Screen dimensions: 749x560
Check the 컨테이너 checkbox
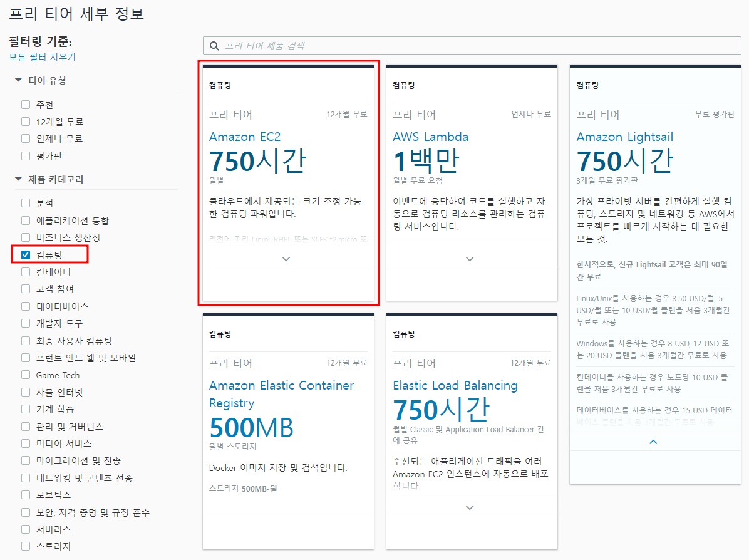point(26,272)
